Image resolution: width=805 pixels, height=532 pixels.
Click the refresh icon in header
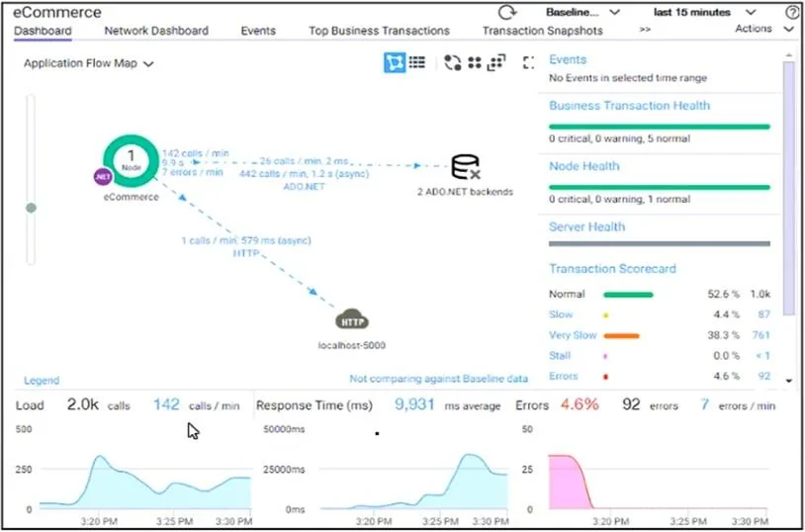pos(506,12)
